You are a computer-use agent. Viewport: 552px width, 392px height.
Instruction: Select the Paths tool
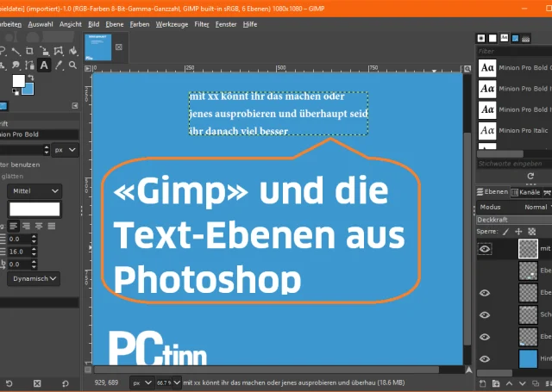tap(29, 65)
